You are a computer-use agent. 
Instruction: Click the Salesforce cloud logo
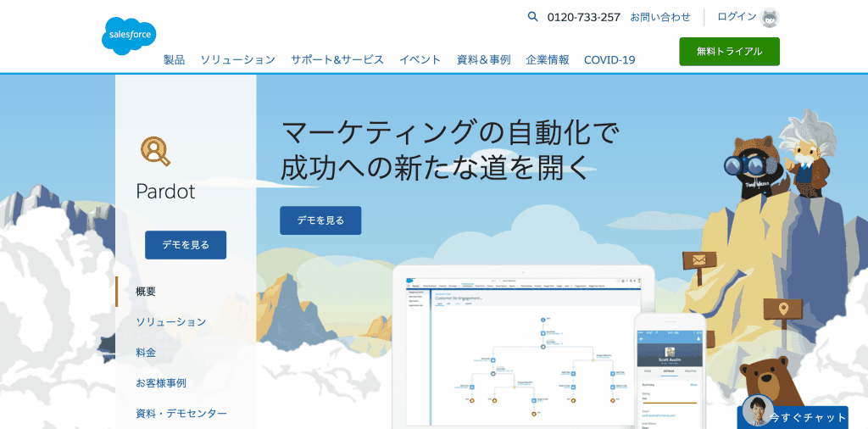(x=129, y=36)
